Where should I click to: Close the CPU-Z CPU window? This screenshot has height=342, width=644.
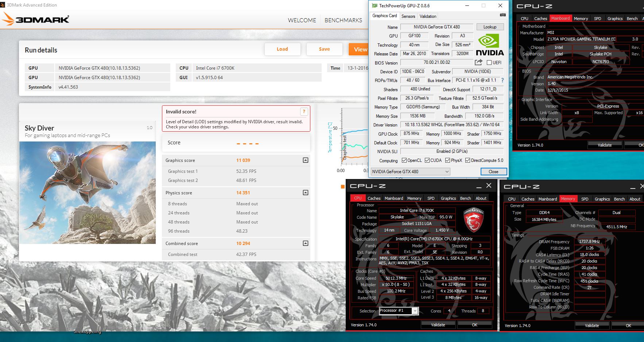click(x=489, y=186)
